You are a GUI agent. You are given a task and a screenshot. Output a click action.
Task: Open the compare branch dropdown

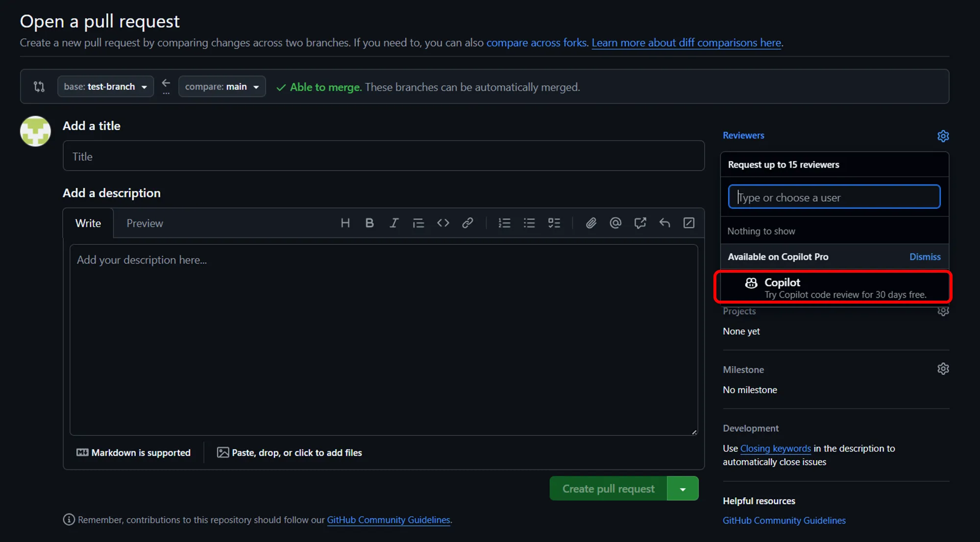(x=221, y=86)
